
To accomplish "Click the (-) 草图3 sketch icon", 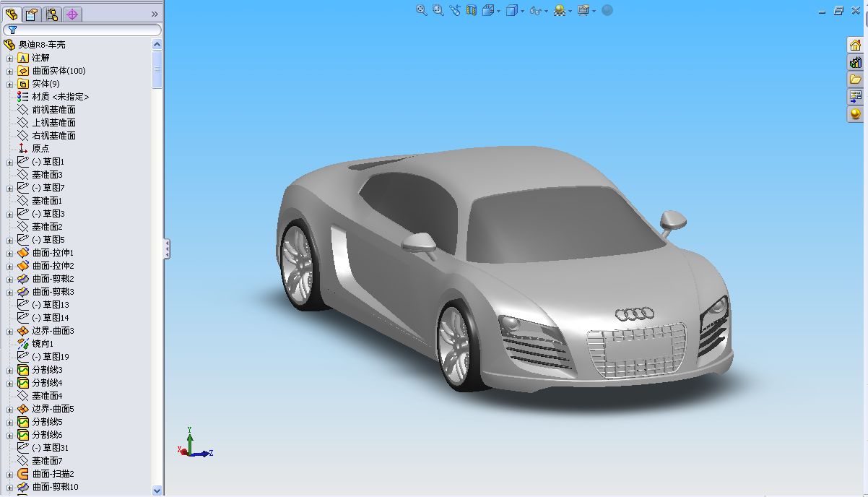I will click(23, 214).
